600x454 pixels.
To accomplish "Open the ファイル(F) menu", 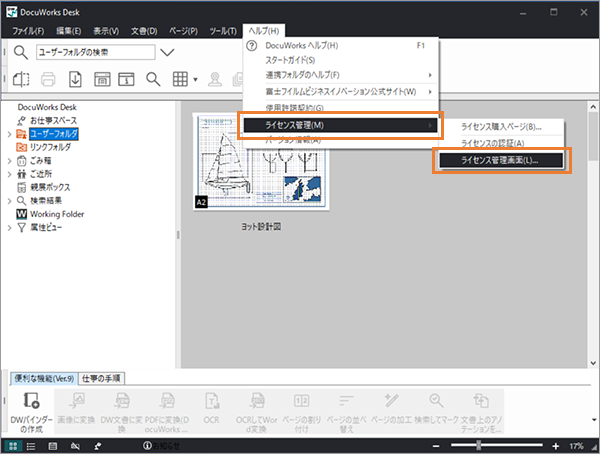I will (28, 31).
